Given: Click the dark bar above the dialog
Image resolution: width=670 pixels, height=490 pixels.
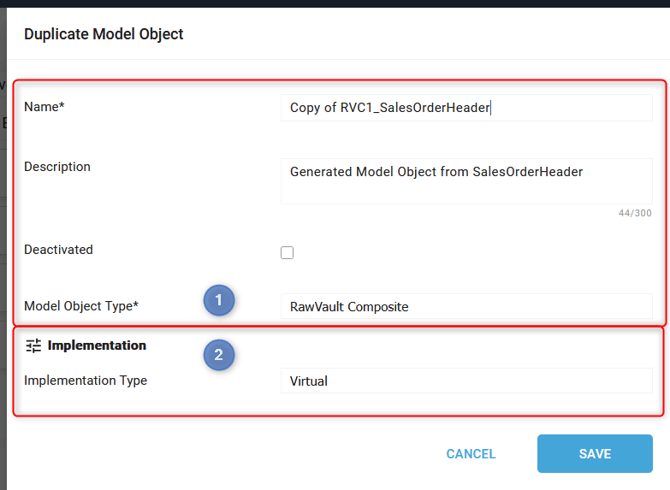Looking at the screenshot, I should pyautogui.click(x=335, y=3).
